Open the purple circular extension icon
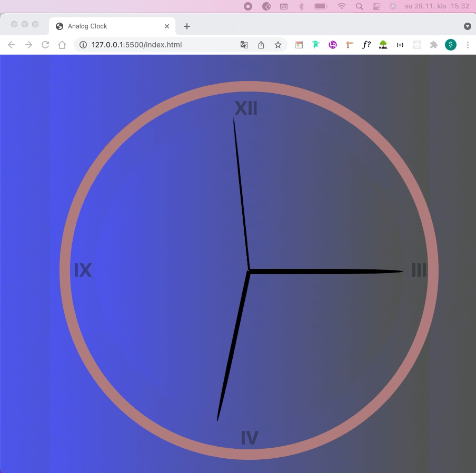The height and width of the screenshot is (473, 476). click(333, 45)
